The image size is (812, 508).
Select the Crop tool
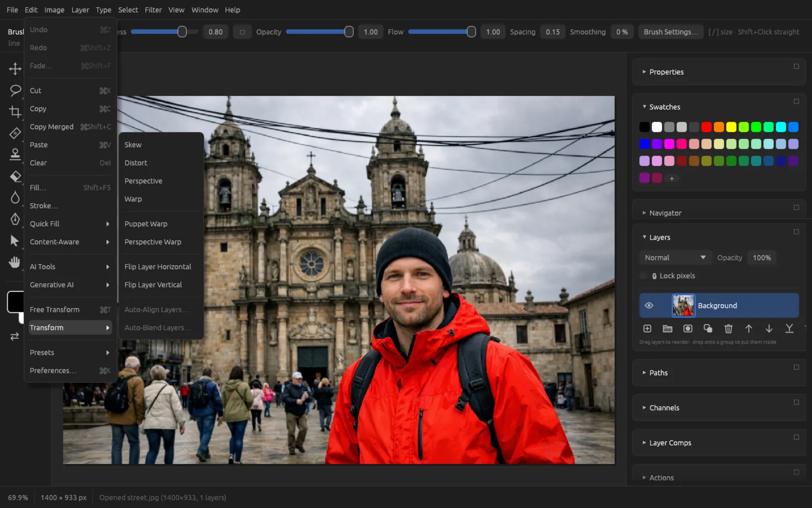(x=15, y=112)
